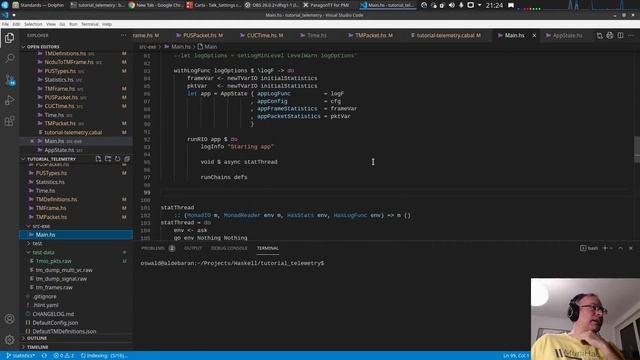Click New File icon in TUTORIAL_TELEMETRY header
Viewport: 640px width, 360px height.
pos(98,159)
